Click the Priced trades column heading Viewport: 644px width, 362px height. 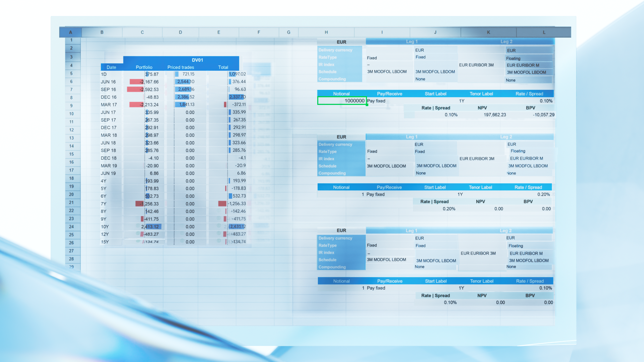pyautogui.click(x=181, y=67)
